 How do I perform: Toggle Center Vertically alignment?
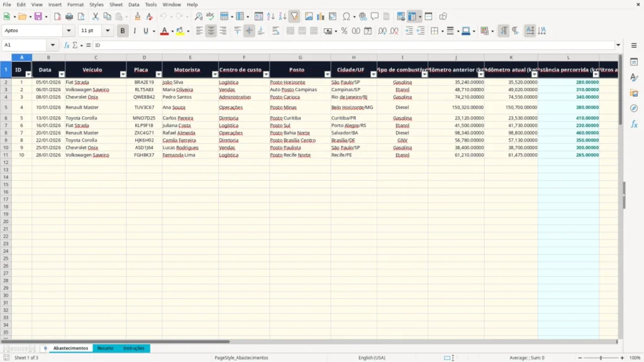click(x=249, y=31)
